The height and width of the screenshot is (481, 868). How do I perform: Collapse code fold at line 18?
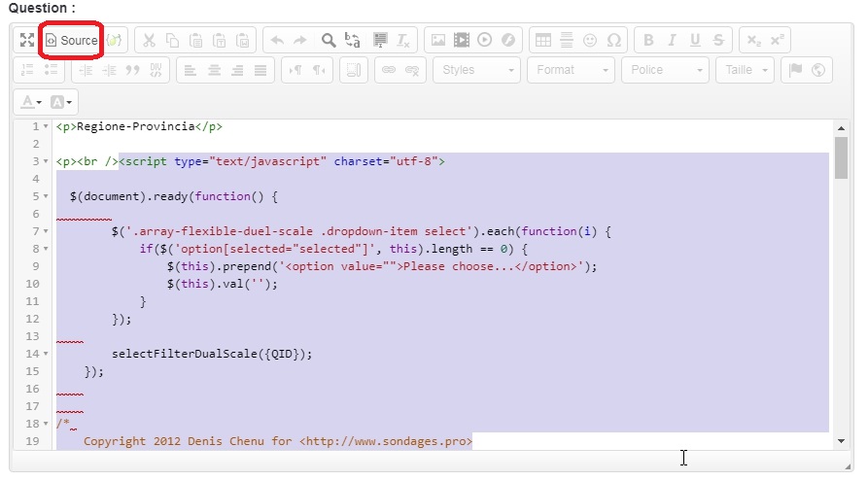pyautogui.click(x=46, y=424)
